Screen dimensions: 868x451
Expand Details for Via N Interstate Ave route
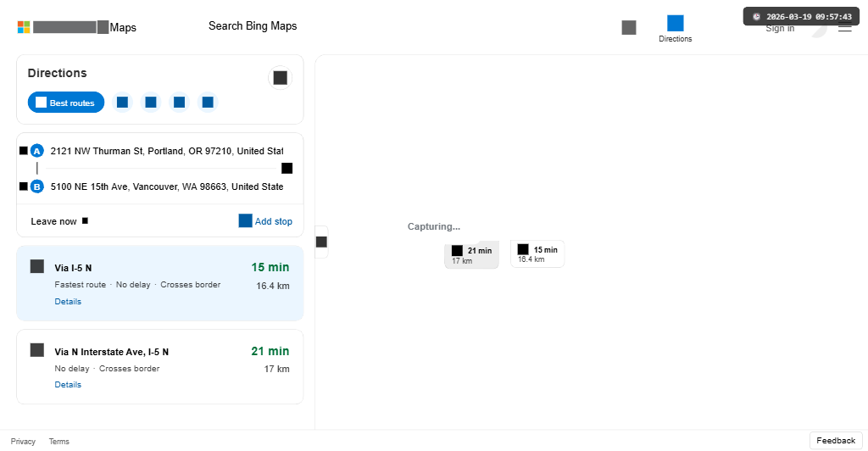[68, 385]
